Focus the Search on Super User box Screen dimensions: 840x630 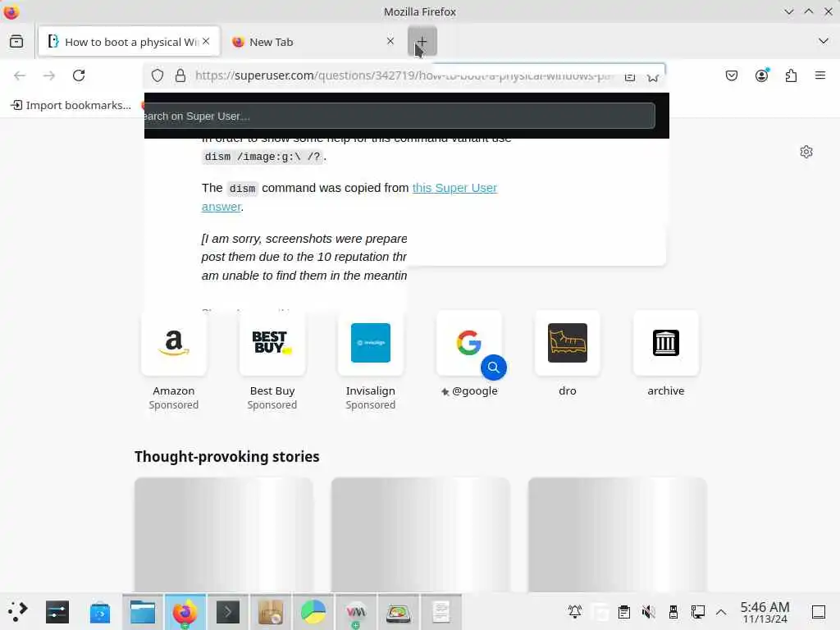[399, 116]
